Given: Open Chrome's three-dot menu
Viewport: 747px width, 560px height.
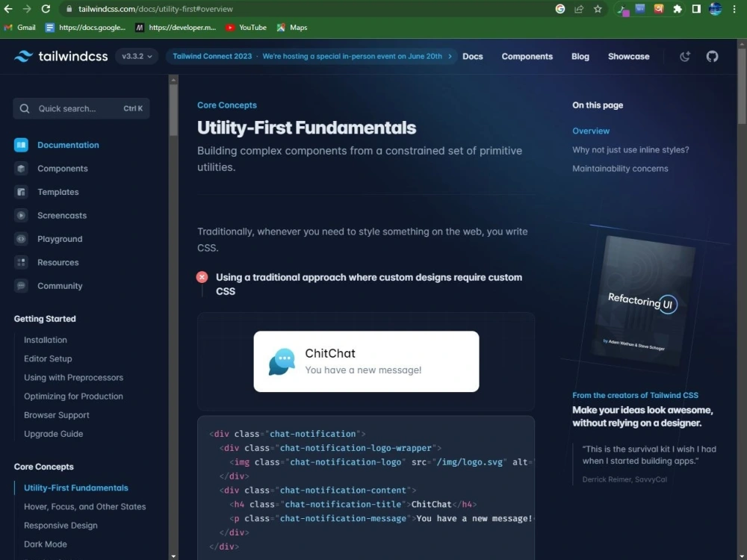Looking at the screenshot, I should [x=736, y=10].
